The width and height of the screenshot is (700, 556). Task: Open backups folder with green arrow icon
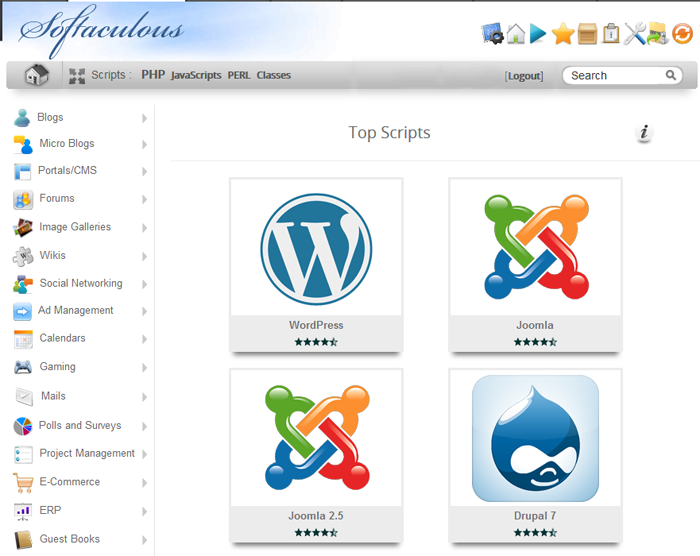pyautogui.click(x=658, y=33)
